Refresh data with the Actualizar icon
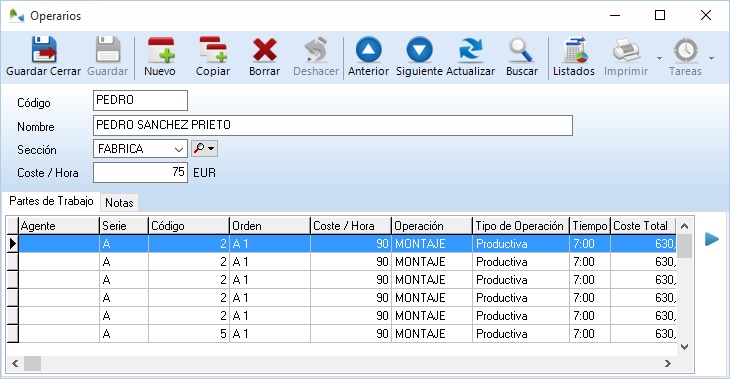Viewport: 730px width, 379px height. tap(471, 50)
